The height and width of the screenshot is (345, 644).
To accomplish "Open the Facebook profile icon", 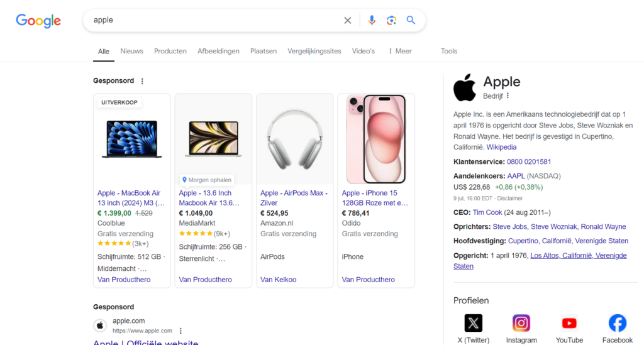I will click(618, 323).
